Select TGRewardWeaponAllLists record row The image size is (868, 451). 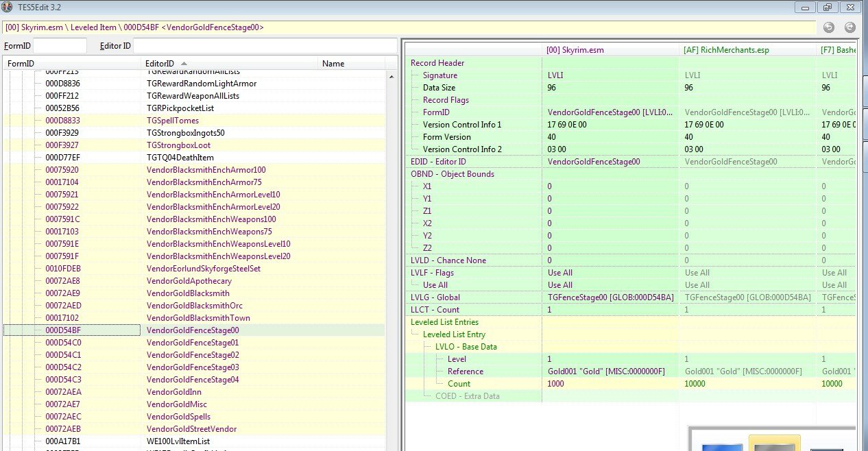tap(195, 95)
